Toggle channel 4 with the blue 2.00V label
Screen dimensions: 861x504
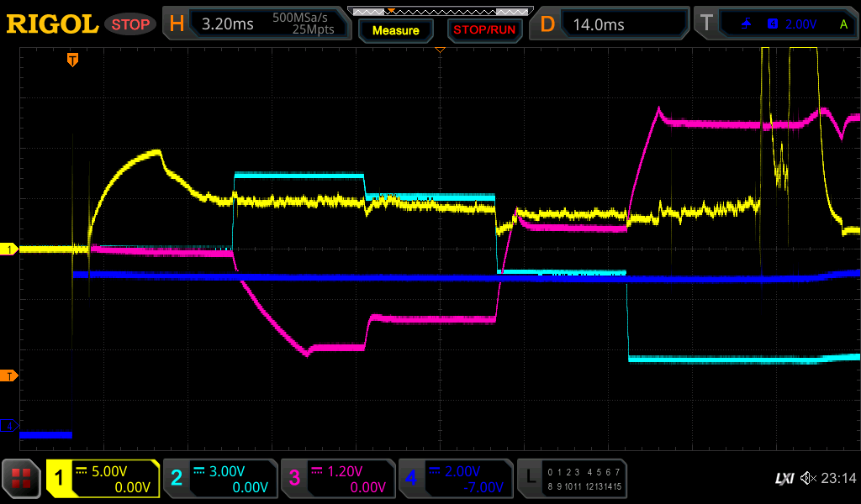coord(456,479)
